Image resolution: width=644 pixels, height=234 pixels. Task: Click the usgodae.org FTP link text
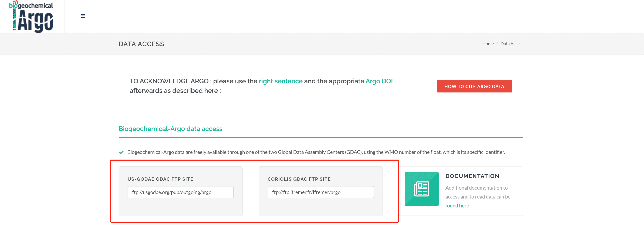[172, 192]
